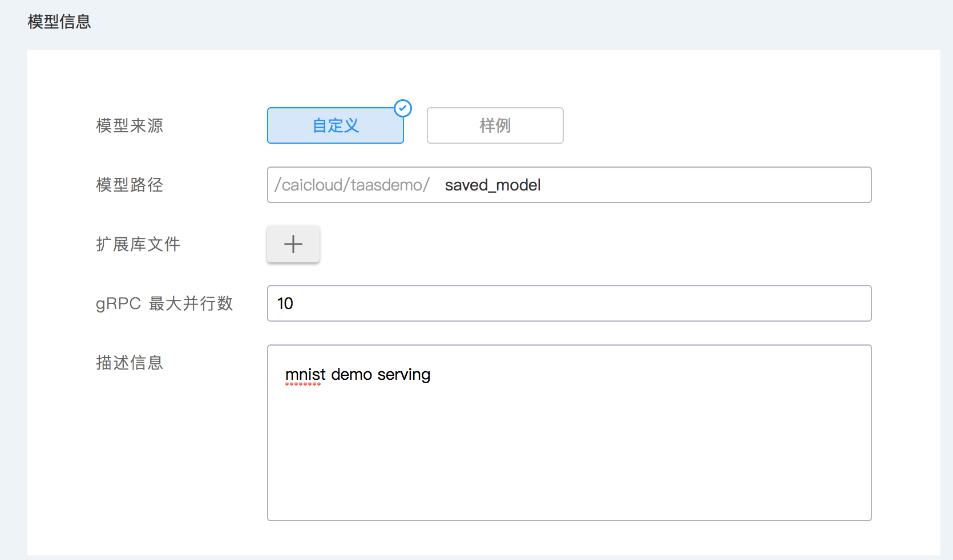Screen dimensions: 953x560
Task: Click the 模型信息 section heading
Action: coord(59,22)
